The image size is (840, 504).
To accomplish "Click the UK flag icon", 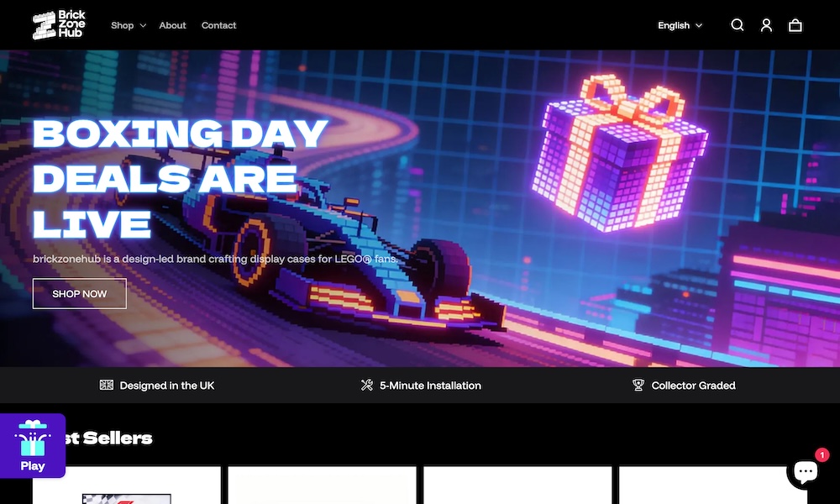I will coord(106,385).
